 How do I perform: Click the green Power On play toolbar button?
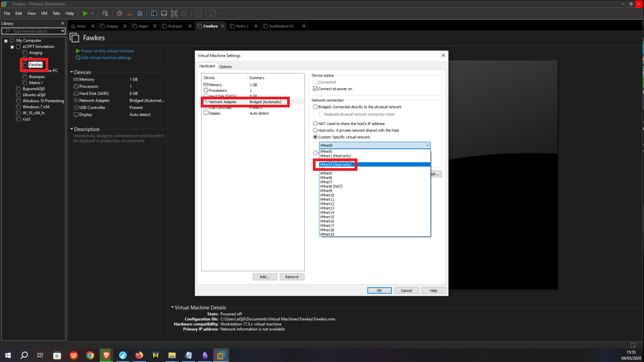tap(85, 13)
